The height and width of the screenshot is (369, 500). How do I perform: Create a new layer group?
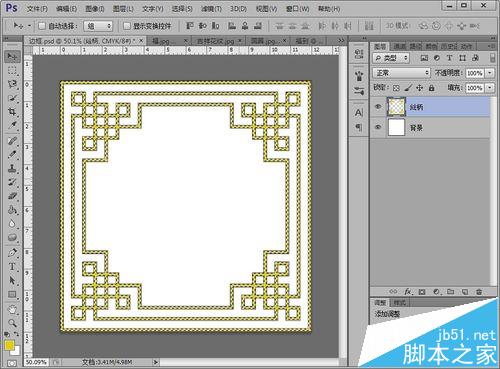pyautogui.click(x=450, y=292)
